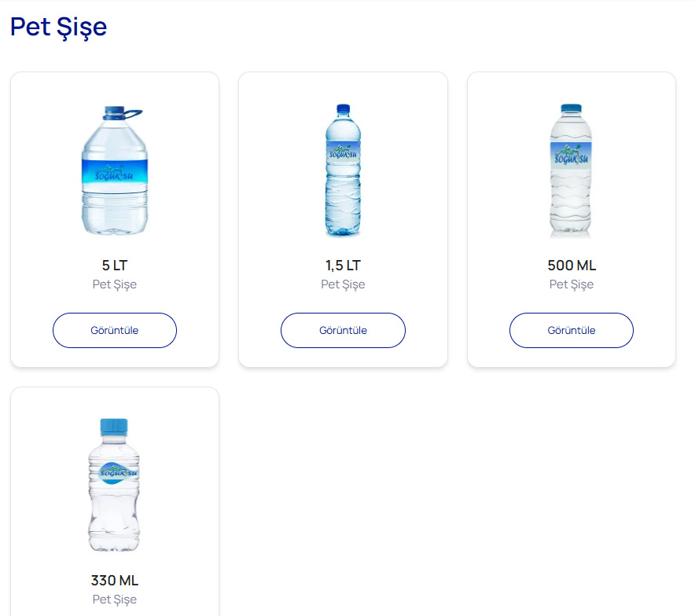Click the blue cap of the 330 ML bottle

114,427
